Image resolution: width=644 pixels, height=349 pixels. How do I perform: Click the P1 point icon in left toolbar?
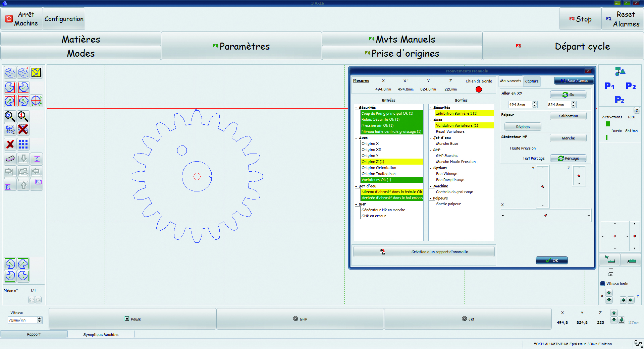point(8,187)
